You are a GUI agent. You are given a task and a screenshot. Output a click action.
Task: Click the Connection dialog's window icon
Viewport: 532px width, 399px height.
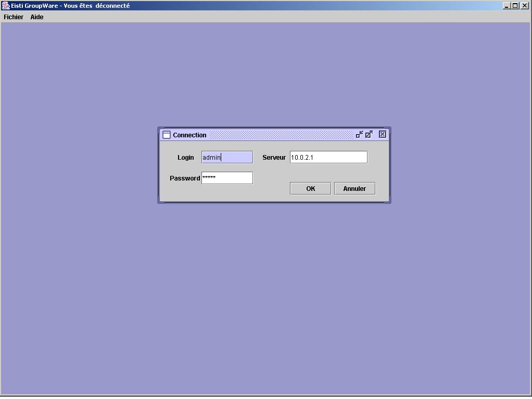pyautogui.click(x=167, y=135)
